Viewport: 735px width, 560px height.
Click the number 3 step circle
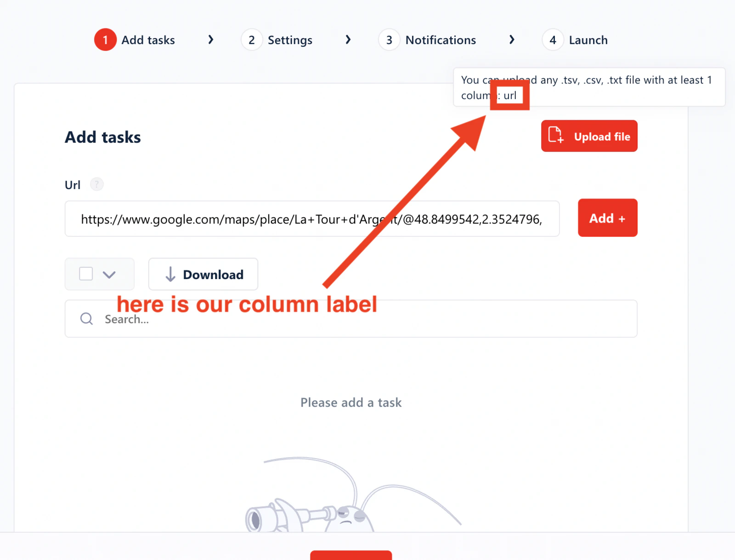[389, 40]
